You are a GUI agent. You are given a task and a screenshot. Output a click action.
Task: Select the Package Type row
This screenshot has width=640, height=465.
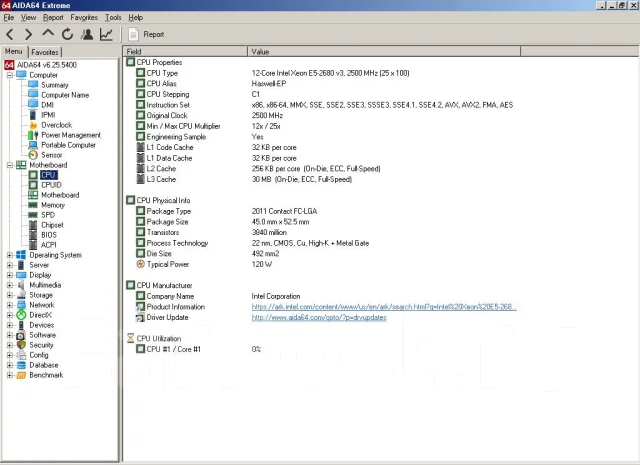(x=227, y=211)
